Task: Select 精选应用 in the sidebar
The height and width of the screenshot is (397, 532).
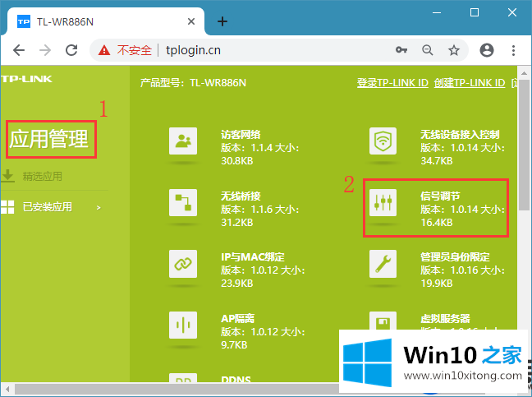Action: click(x=42, y=176)
